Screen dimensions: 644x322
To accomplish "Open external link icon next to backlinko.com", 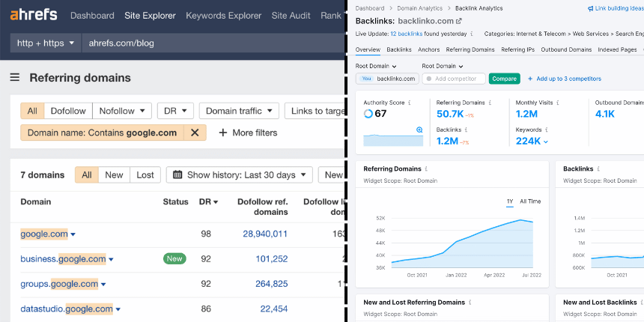I will click(x=459, y=21).
